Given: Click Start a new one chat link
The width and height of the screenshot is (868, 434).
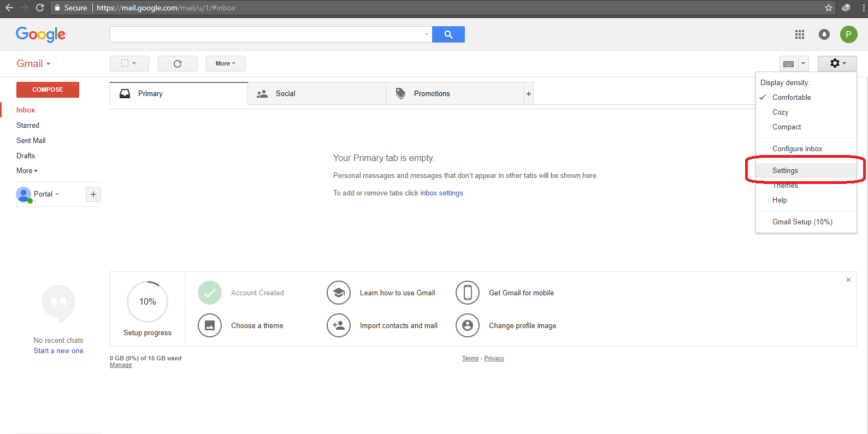Looking at the screenshot, I should point(58,351).
